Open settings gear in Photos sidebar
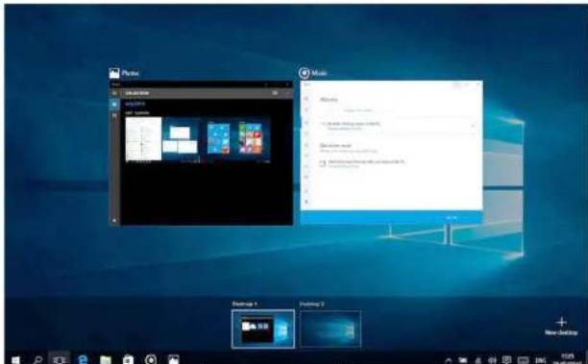 click(x=114, y=220)
